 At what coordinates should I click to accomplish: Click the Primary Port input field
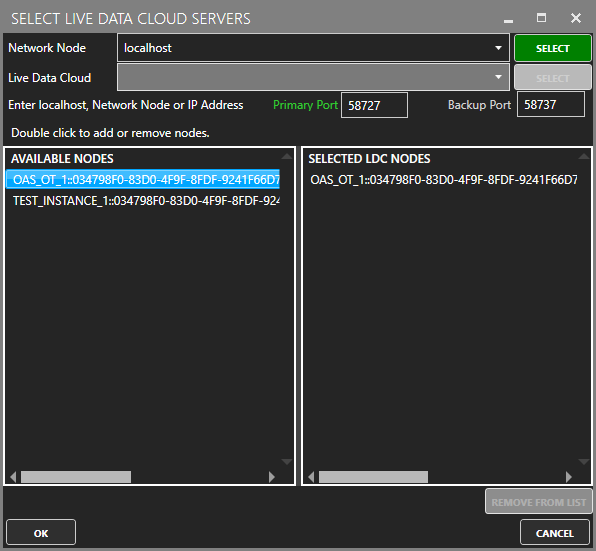374,105
